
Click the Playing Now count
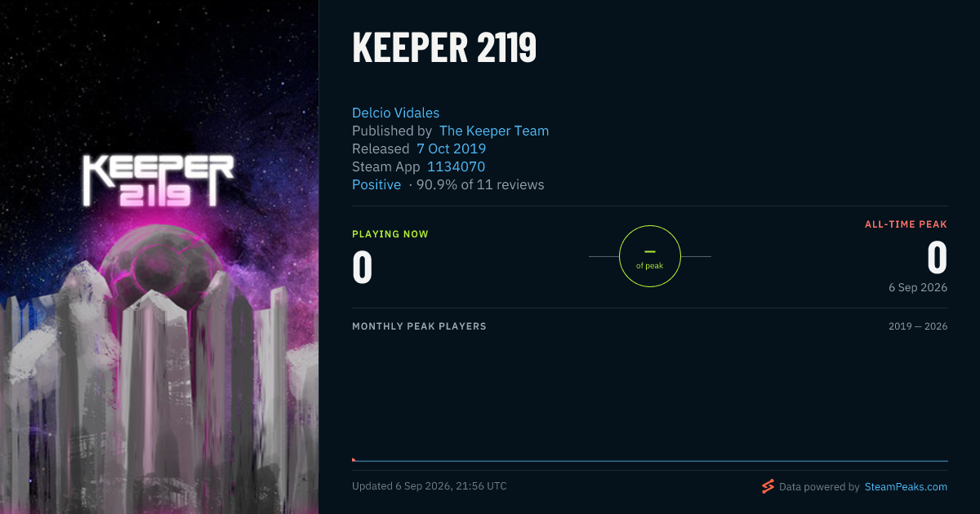(363, 268)
